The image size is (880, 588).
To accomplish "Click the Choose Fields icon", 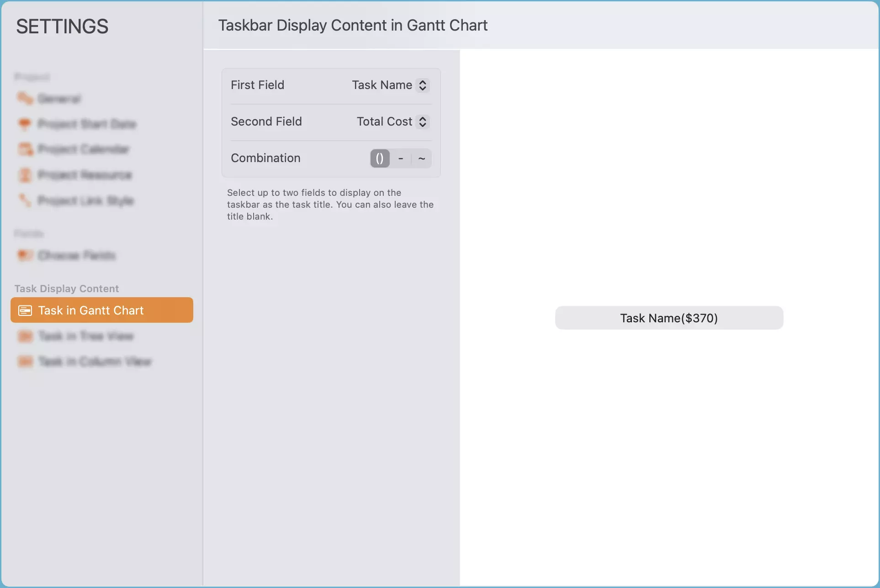I will pos(25,255).
